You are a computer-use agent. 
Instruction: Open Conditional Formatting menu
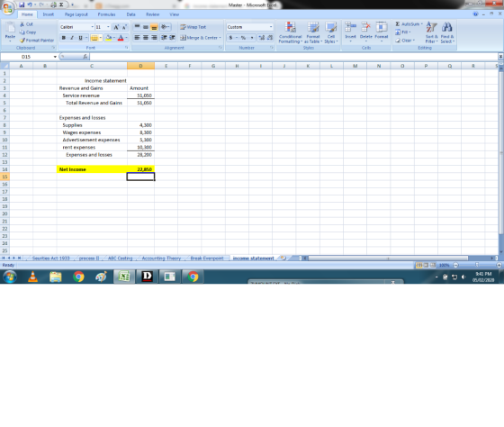(290, 32)
